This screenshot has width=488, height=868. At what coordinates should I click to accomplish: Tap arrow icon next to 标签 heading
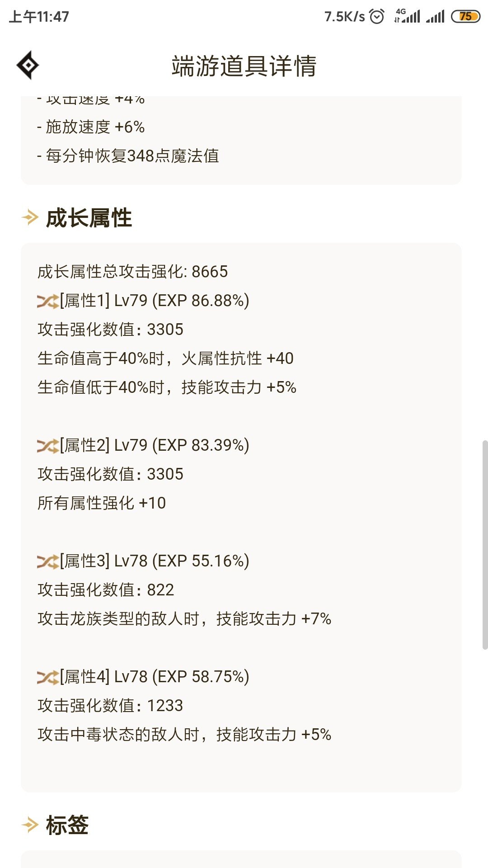point(30,825)
